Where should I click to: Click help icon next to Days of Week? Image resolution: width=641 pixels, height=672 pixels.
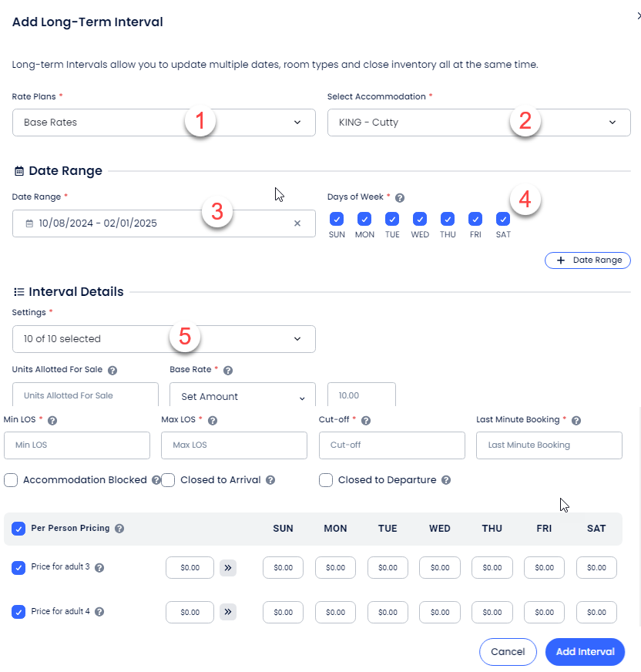(400, 197)
